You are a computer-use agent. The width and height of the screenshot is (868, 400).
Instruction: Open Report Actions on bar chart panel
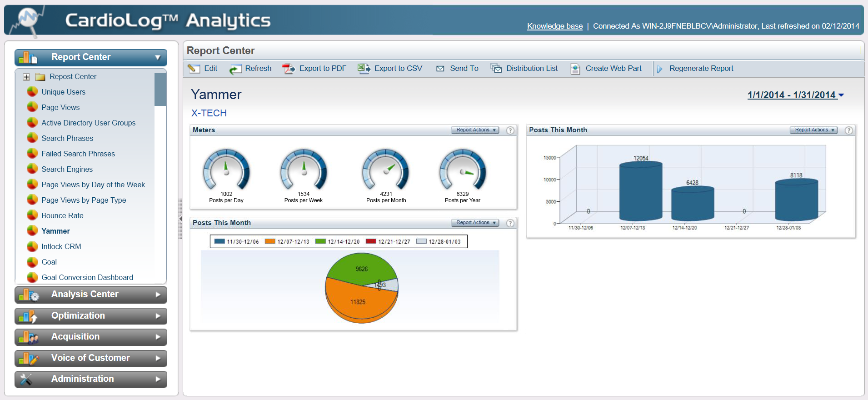click(813, 130)
